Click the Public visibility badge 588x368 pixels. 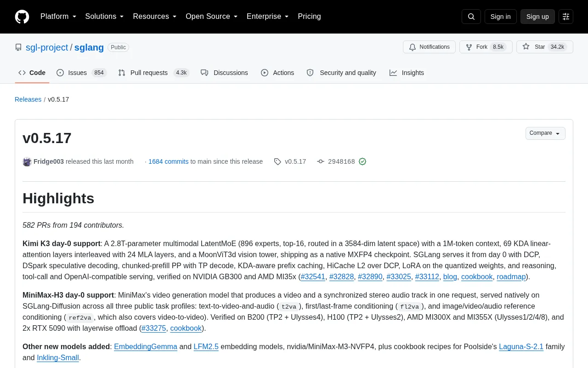coord(118,47)
